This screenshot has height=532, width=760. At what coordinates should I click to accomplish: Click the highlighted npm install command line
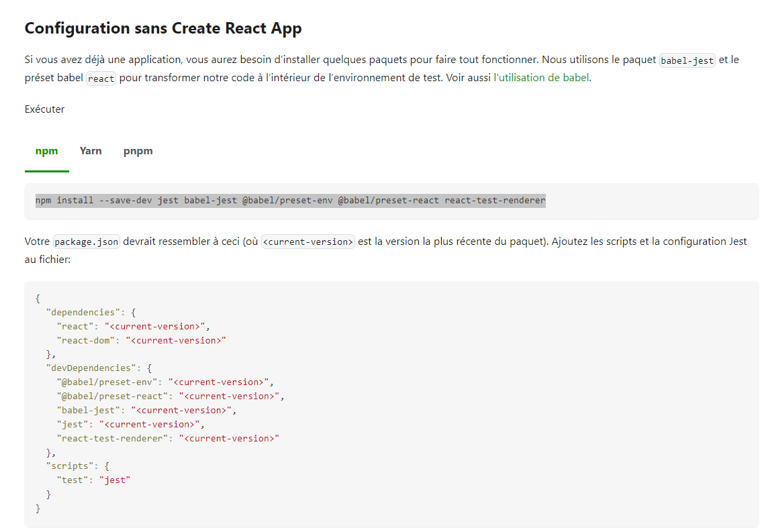coord(290,201)
